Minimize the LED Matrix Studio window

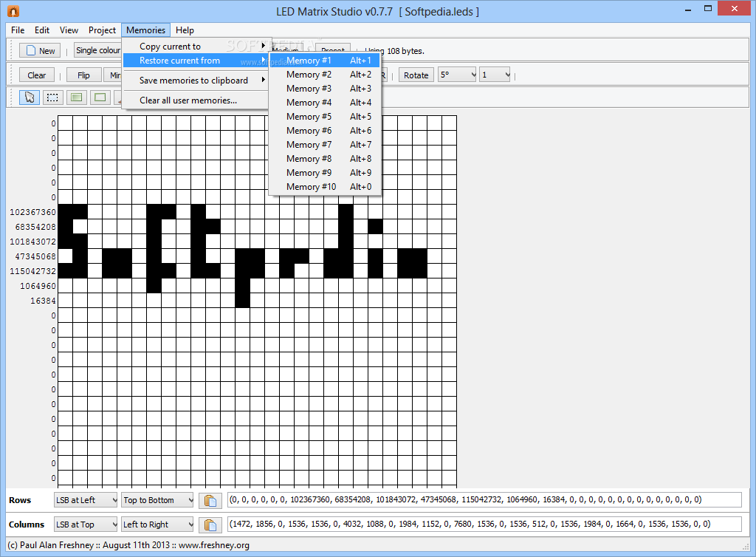[x=689, y=9]
